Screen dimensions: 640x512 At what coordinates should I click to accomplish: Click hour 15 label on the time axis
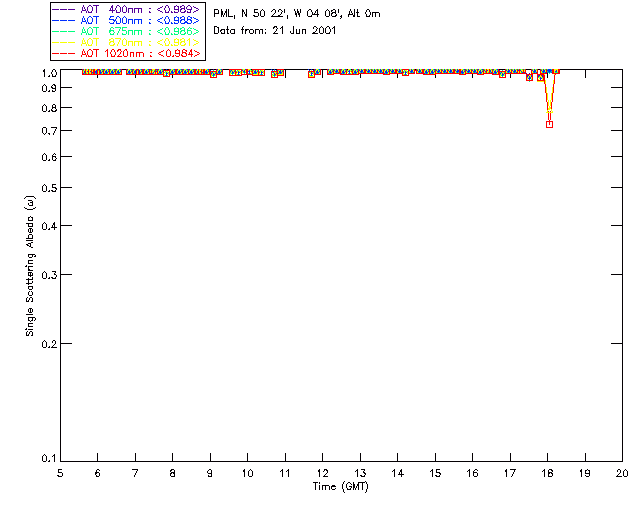435,473
